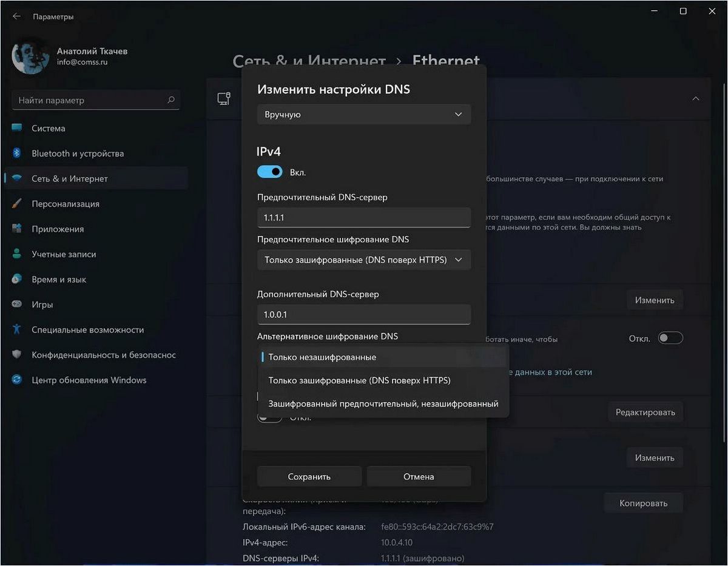Go back using the arrow in Settings header

coord(16,16)
